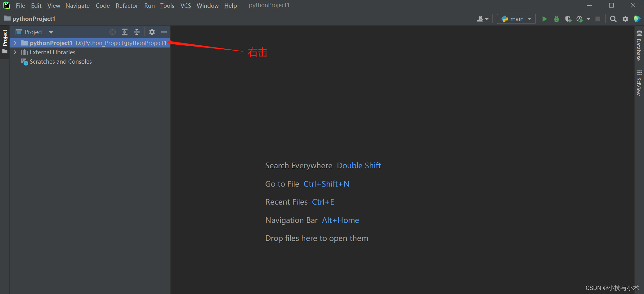Open IDE settings gear in toolbar

click(625, 19)
